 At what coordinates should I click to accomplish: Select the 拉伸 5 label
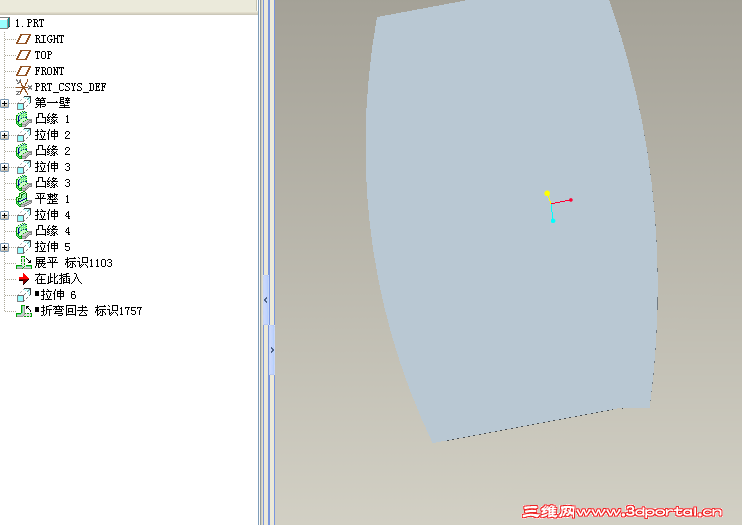[52, 247]
